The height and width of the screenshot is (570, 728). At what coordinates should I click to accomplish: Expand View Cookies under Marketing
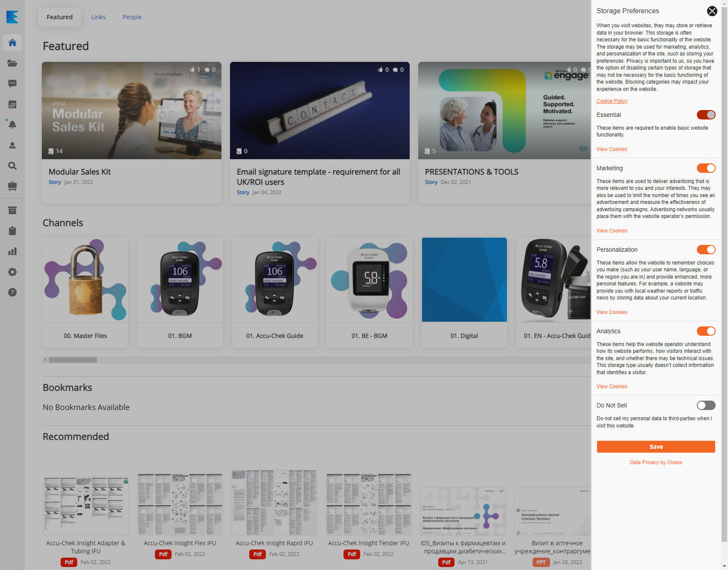[612, 231]
